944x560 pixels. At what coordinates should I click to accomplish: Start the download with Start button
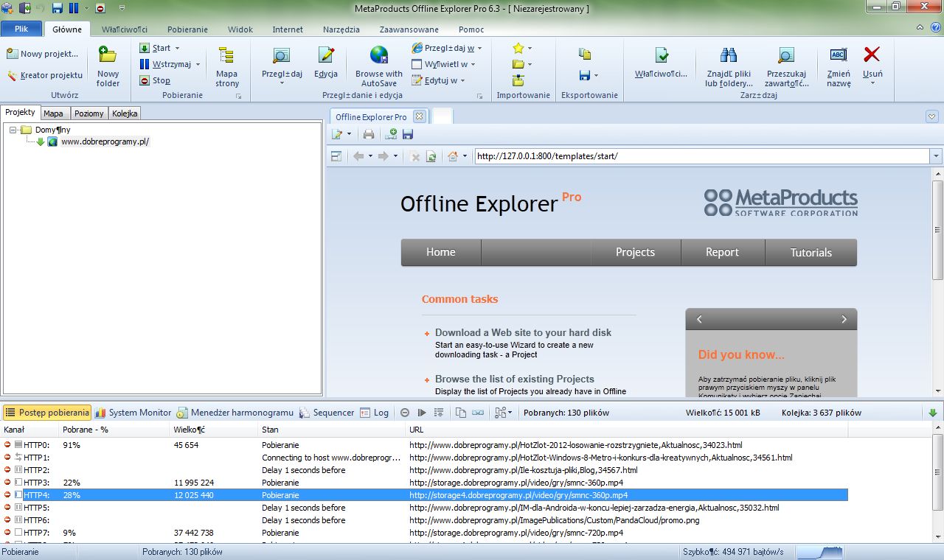pyautogui.click(x=156, y=48)
